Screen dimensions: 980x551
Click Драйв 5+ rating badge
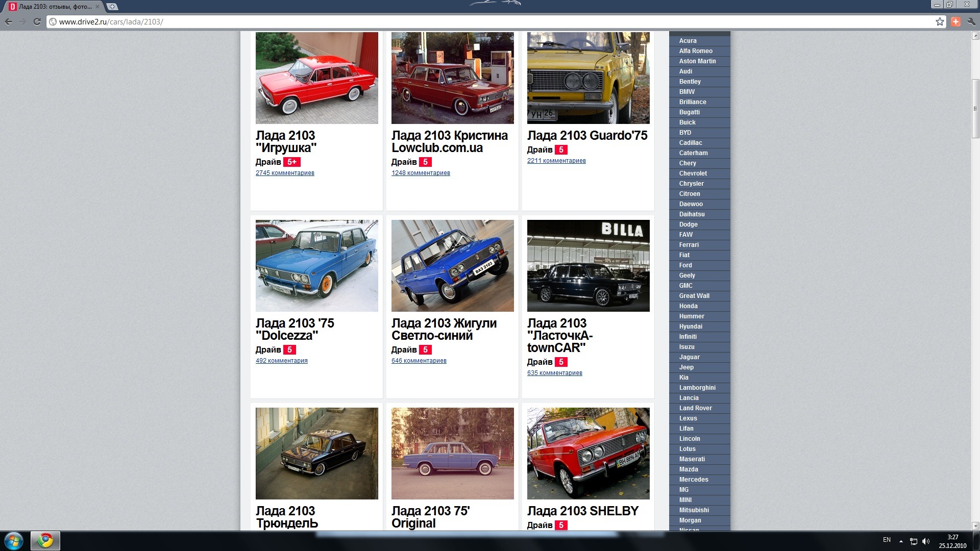292,162
